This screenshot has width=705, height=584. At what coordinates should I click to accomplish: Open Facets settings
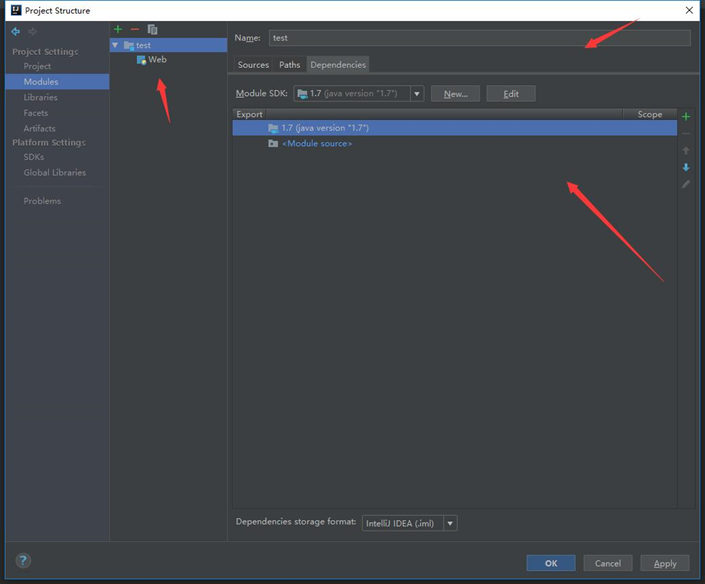tap(36, 113)
